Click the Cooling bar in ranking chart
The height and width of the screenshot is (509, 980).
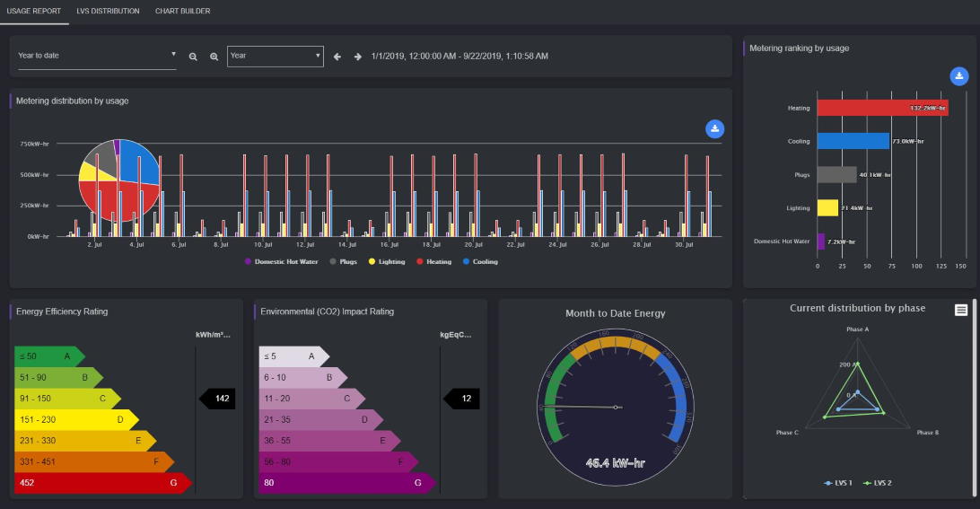point(853,141)
